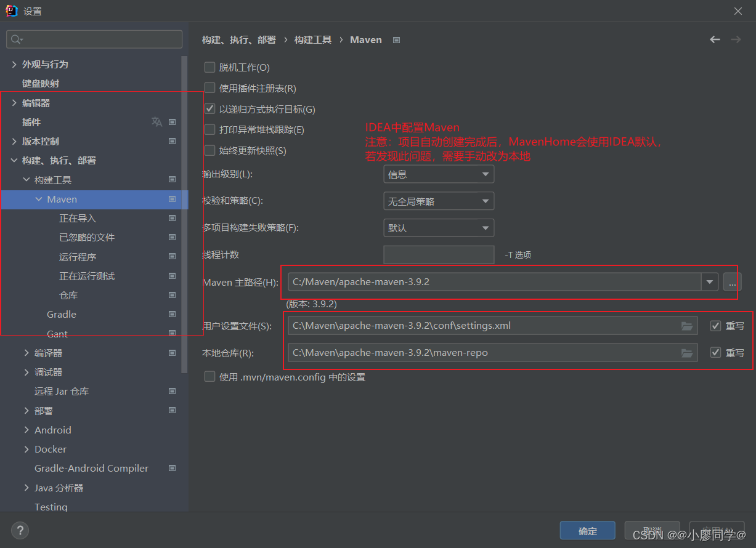The height and width of the screenshot is (548, 756).
Task: Expand the Maven home path dropdown arrow
Action: tap(710, 282)
